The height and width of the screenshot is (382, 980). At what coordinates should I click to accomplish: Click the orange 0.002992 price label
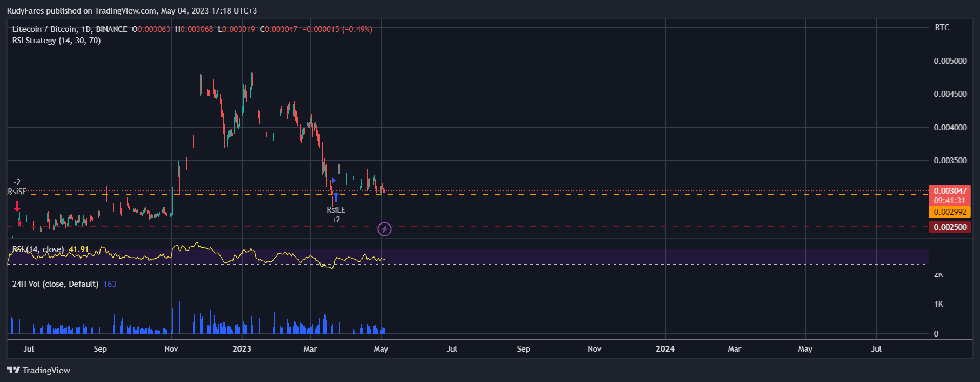tap(950, 212)
